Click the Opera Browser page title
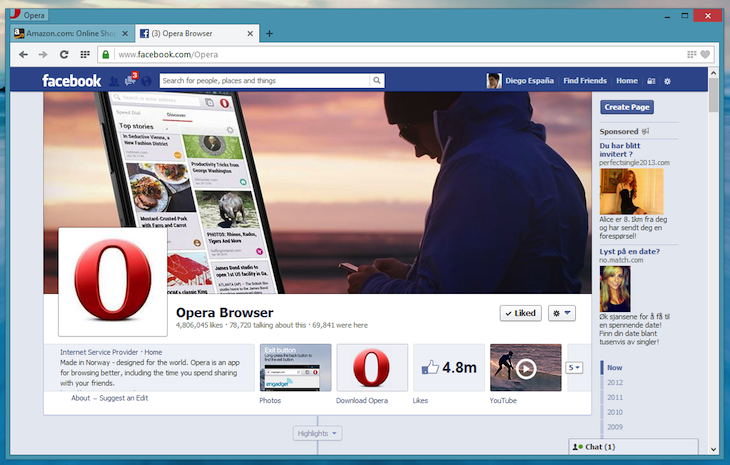This screenshot has height=465, width=730. point(224,313)
